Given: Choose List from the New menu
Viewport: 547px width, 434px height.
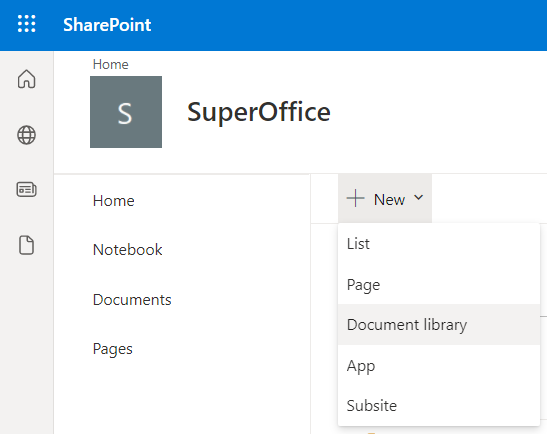Looking at the screenshot, I should [439, 244].
